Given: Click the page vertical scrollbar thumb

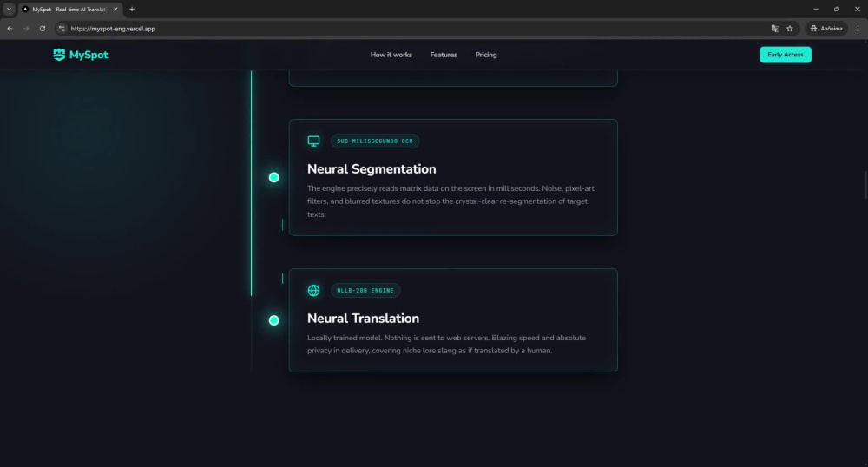Looking at the screenshot, I should click(865, 185).
